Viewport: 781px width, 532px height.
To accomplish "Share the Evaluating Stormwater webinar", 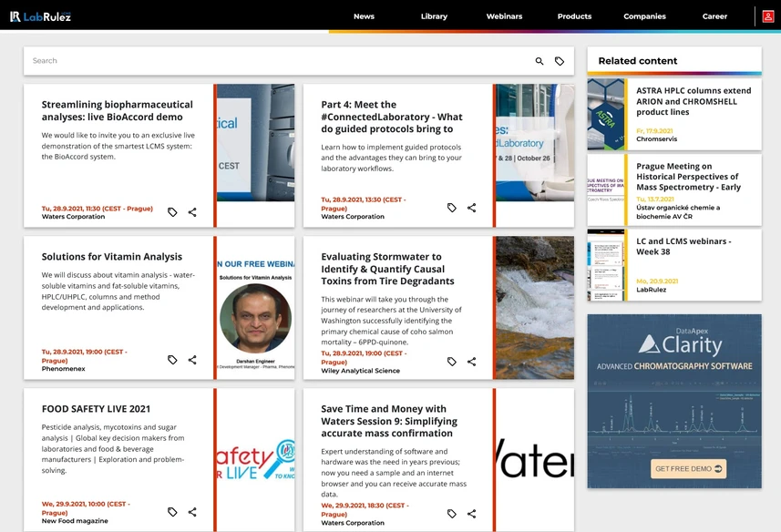I will [x=472, y=362].
